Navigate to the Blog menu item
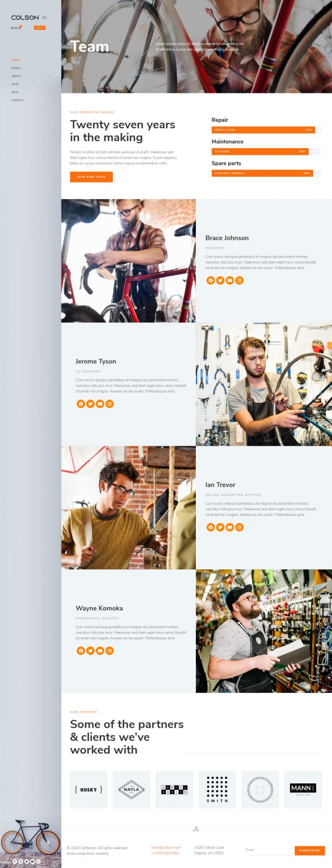332x868 pixels. (15, 92)
